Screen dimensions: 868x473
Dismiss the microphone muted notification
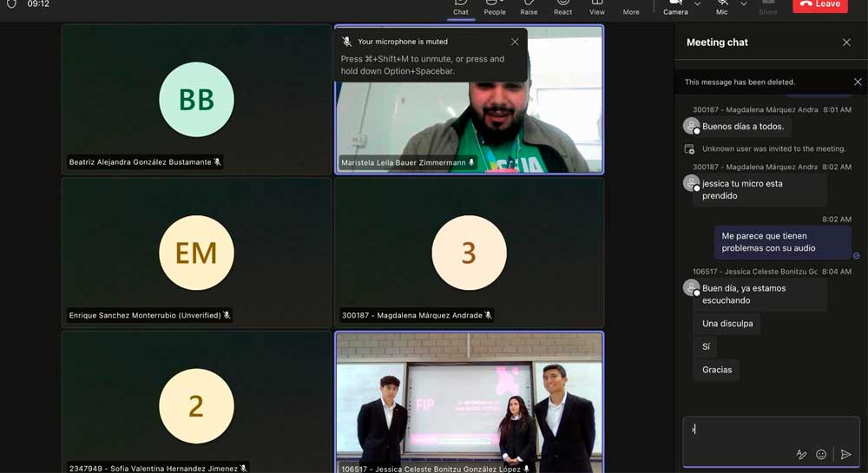(x=515, y=42)
